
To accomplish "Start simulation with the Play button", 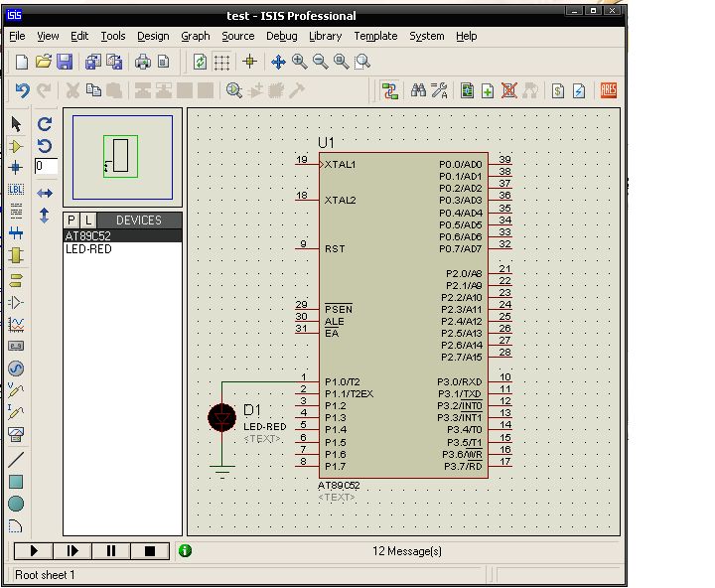I will [34, 551].
